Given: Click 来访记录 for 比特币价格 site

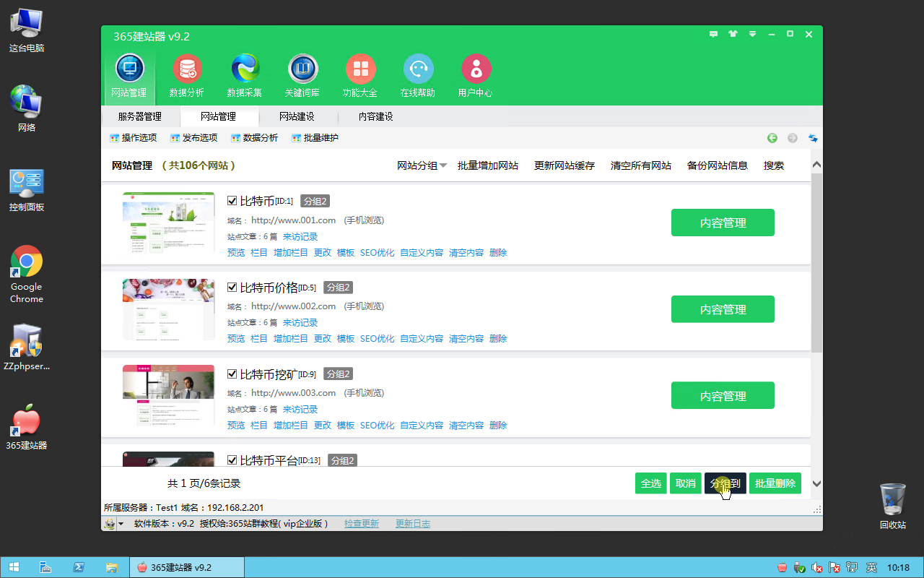Looking at the screenshot, I should coord(300,323).
